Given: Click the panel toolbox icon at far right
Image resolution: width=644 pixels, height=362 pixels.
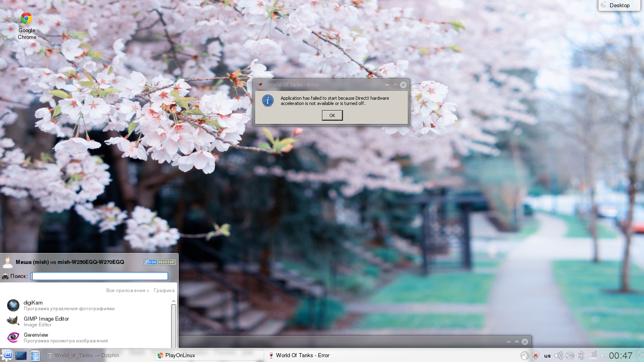Looking at the screenshot, I should pos(640,356).
